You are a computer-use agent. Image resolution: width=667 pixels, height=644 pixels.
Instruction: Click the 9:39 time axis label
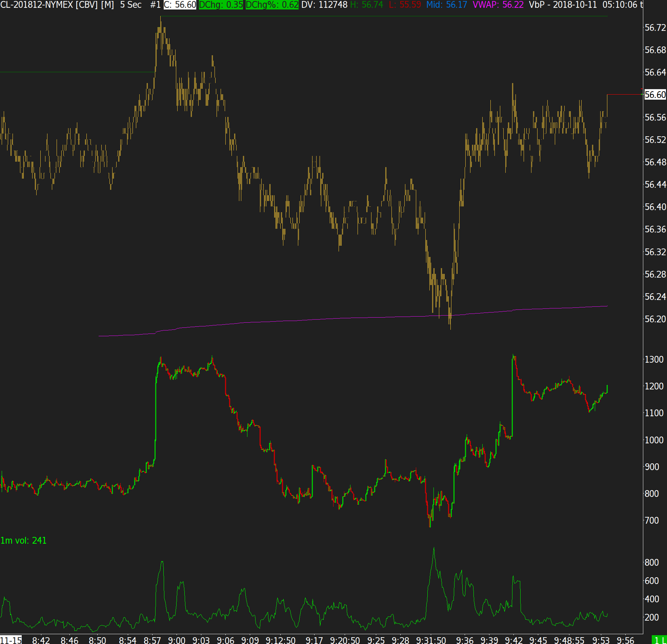pos(489,640)
